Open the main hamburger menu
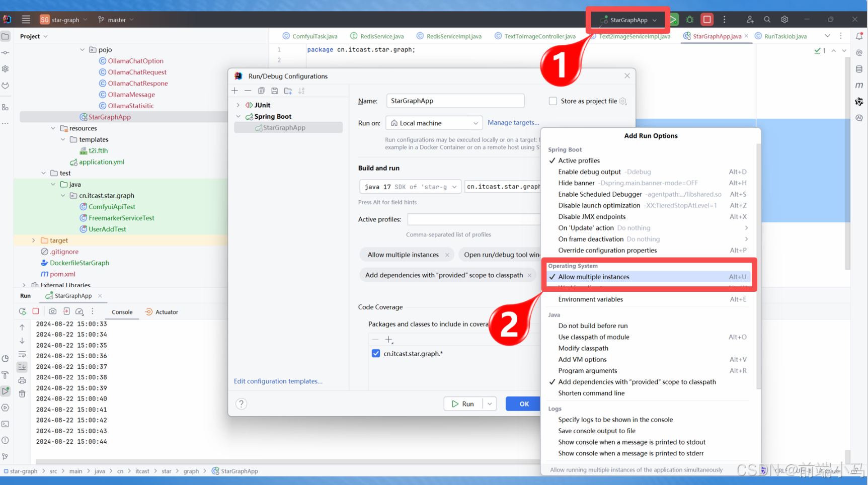This screenshot has width=868, height=485. (26, 20)
